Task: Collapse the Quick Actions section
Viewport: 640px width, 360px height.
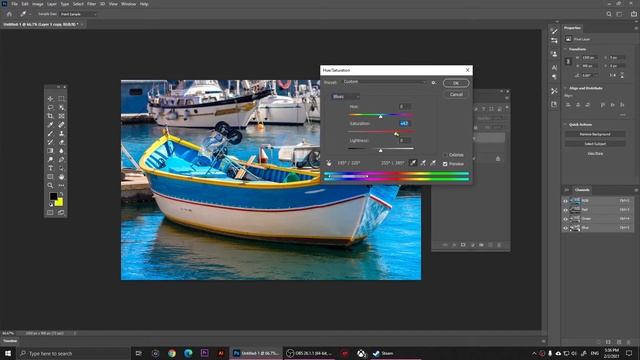Action: click(x=565, y=124)
